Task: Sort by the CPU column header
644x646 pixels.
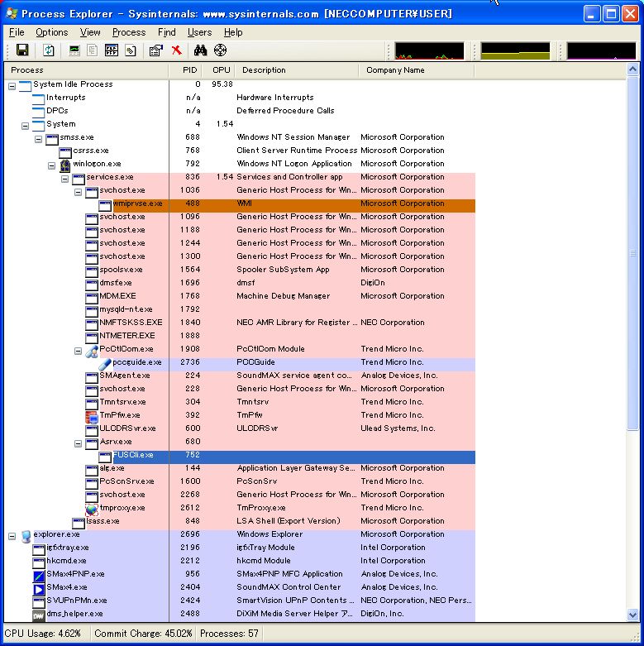Action: [x=221, y=70]
